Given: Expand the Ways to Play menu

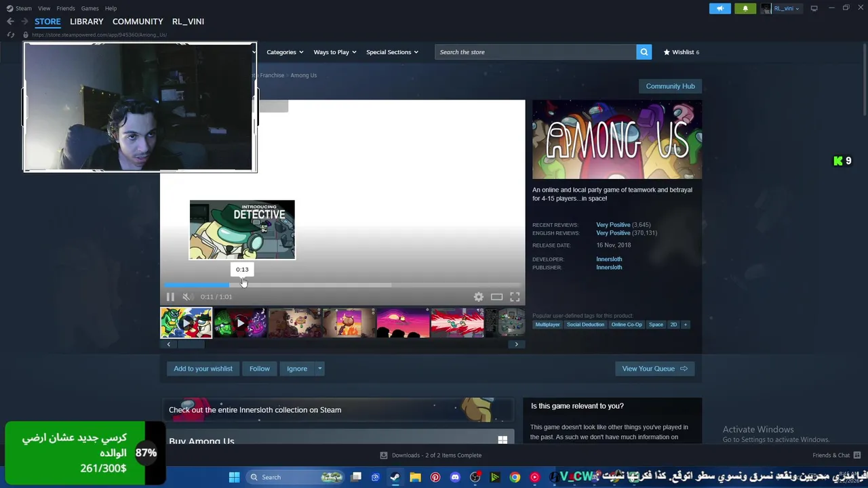Looking at the screenshot, I should point(335,52).
